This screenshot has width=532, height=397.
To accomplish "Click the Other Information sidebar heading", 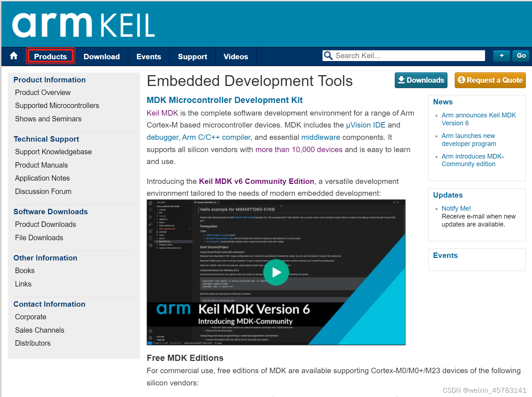I will tap(45, 258).
